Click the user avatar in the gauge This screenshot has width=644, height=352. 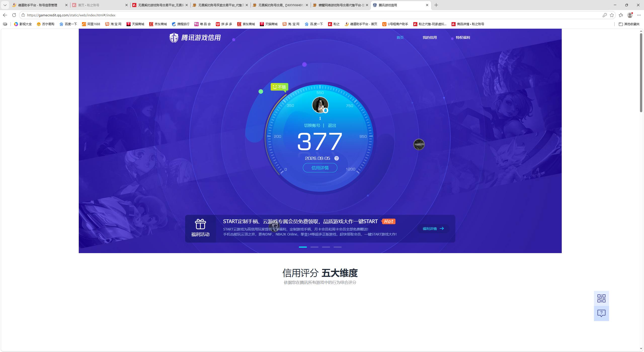pyautogui.click(x=320, y=105)
